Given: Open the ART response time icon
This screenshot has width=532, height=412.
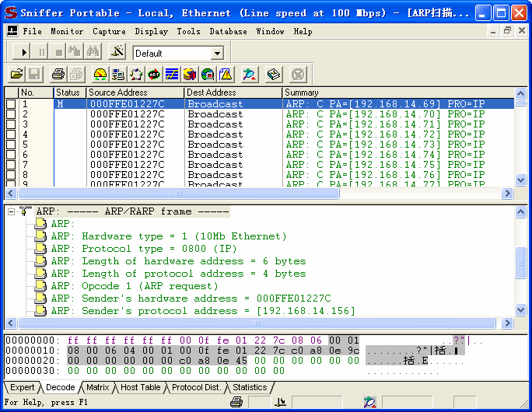Looking at the screenshot, I should 154,75.
